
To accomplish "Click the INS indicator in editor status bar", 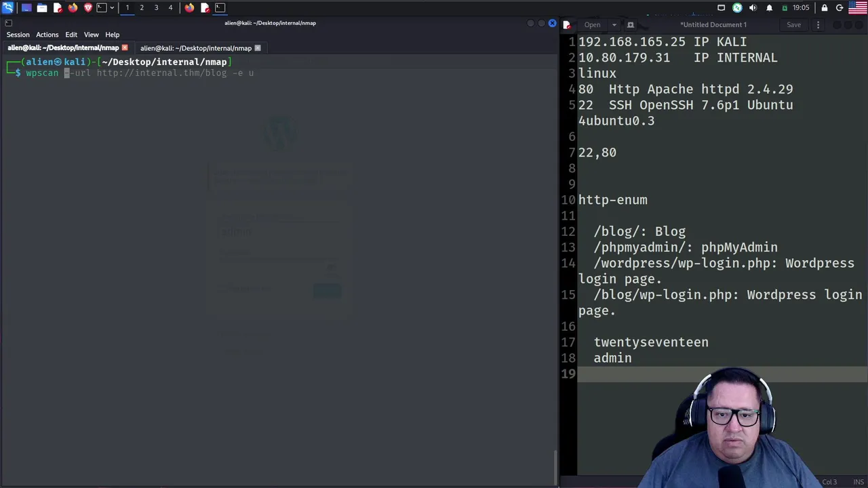I will pyautogui.click(x=858, y=482).
